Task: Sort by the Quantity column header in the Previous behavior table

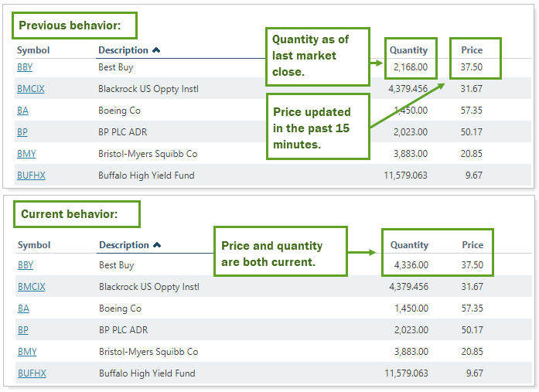Action: (408, 50)
